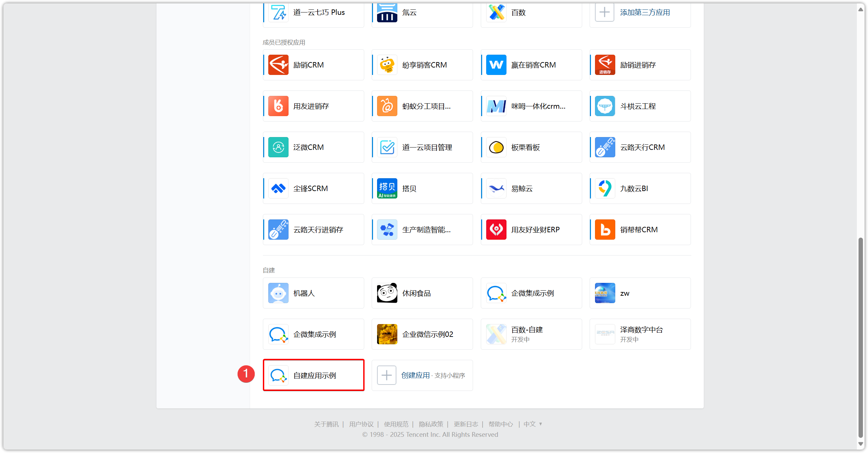Image resolution: width=868 pixels, height=453 pixels.
Task: Open the 泛微CRM teal icon
Action: tap(278, 147)
